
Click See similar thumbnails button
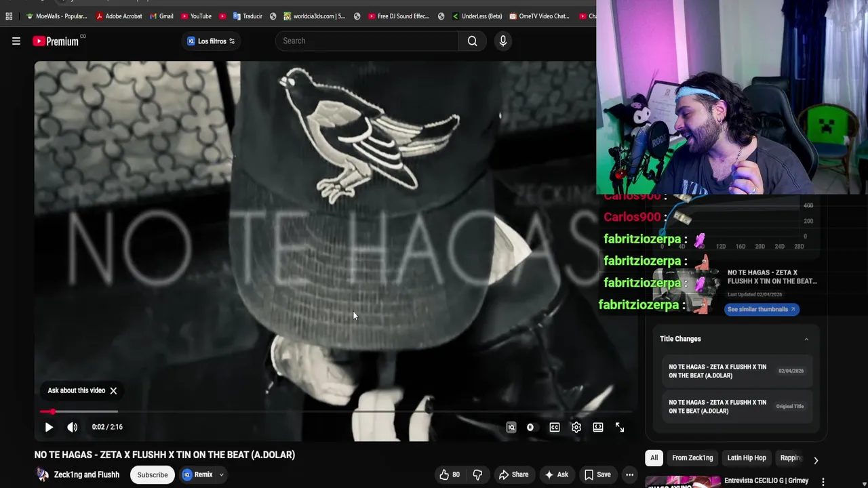coord(762,309)
